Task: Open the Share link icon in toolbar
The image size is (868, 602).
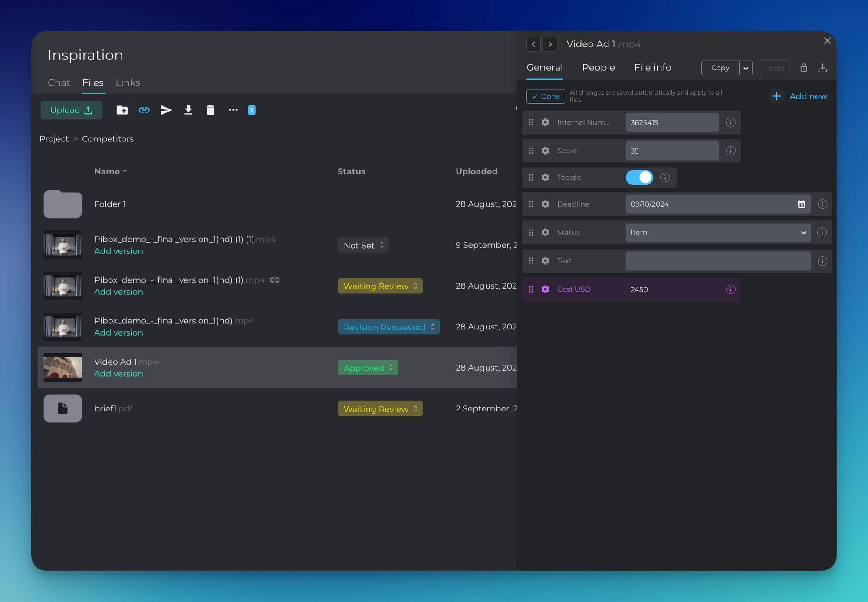Action: (x=144, y=110)
